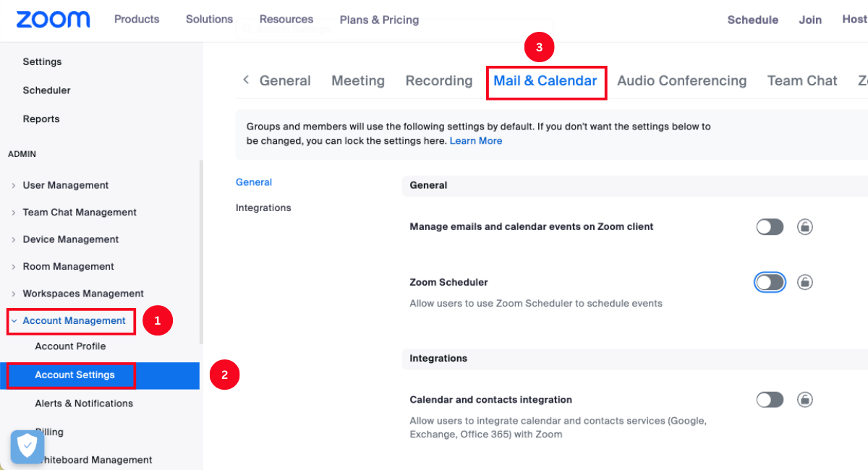
Task: Jump to General section anchor link
Action: pos(254,182)
